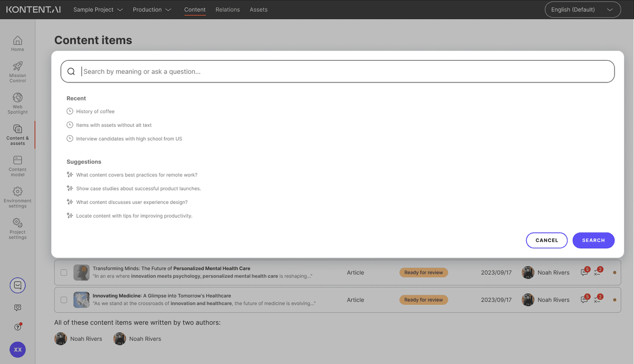The width and height of the screenshot is (634, 364).
Task: Focus the search by meaning input field
Action: (x=343, y=71)
